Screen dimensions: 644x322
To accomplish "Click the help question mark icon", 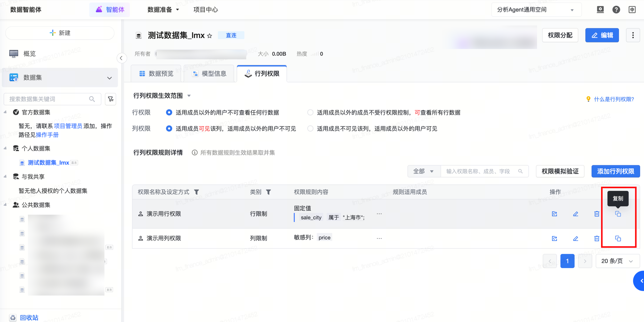I will coord(616,10).
